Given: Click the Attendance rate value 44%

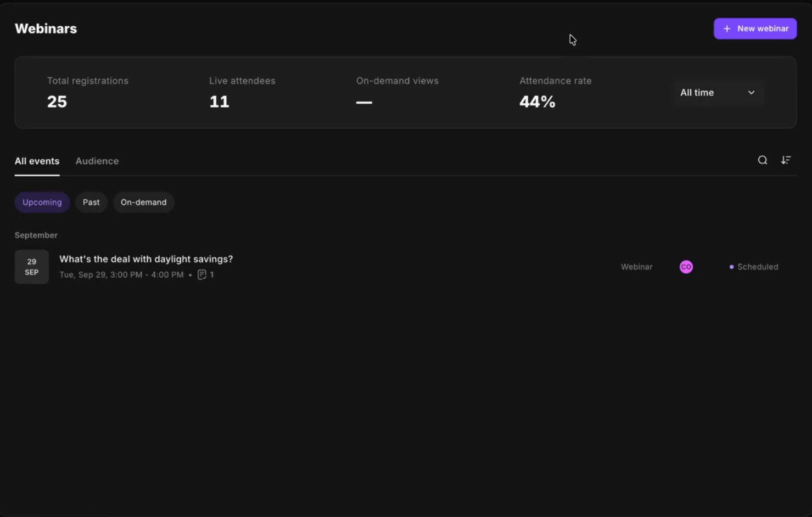Looking at the screenshot, I should (537, 102).
